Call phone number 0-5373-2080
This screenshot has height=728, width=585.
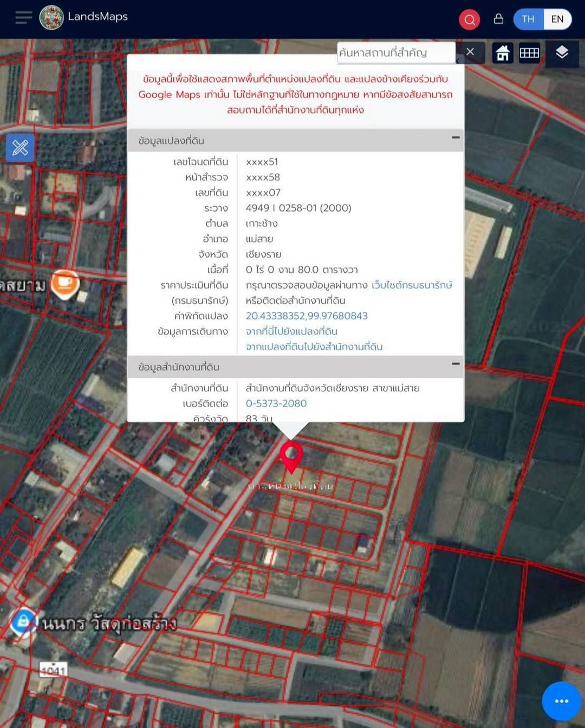tap(276, 403)
